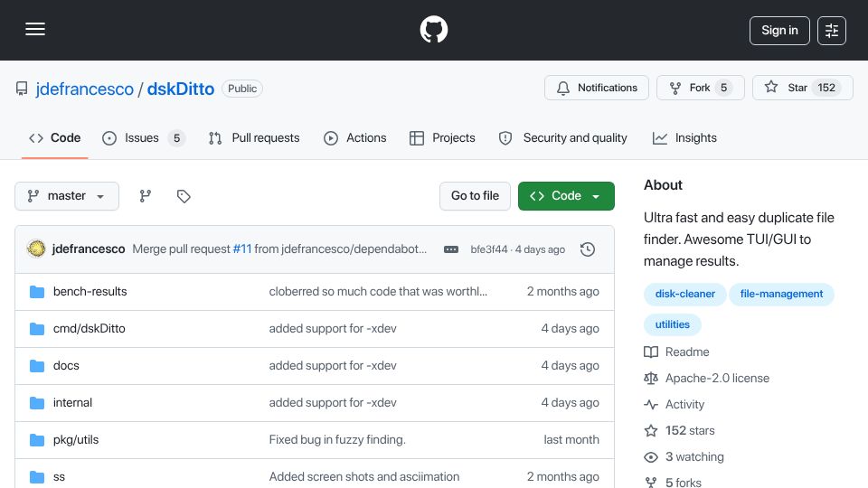This screenshot has height=488, width=868.
Task: Select the file-management topic tag
Action: coord(781,294)
